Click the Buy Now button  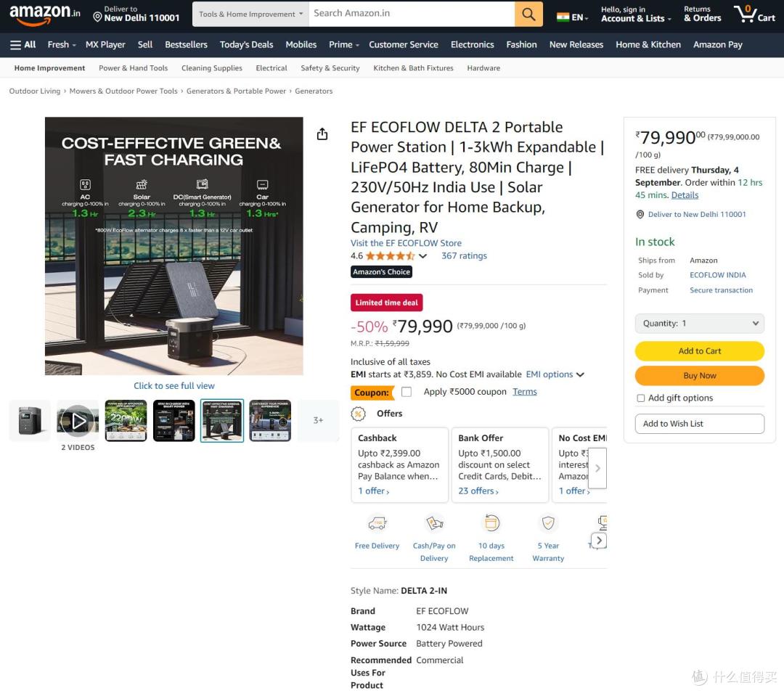[x=700, y=376]
